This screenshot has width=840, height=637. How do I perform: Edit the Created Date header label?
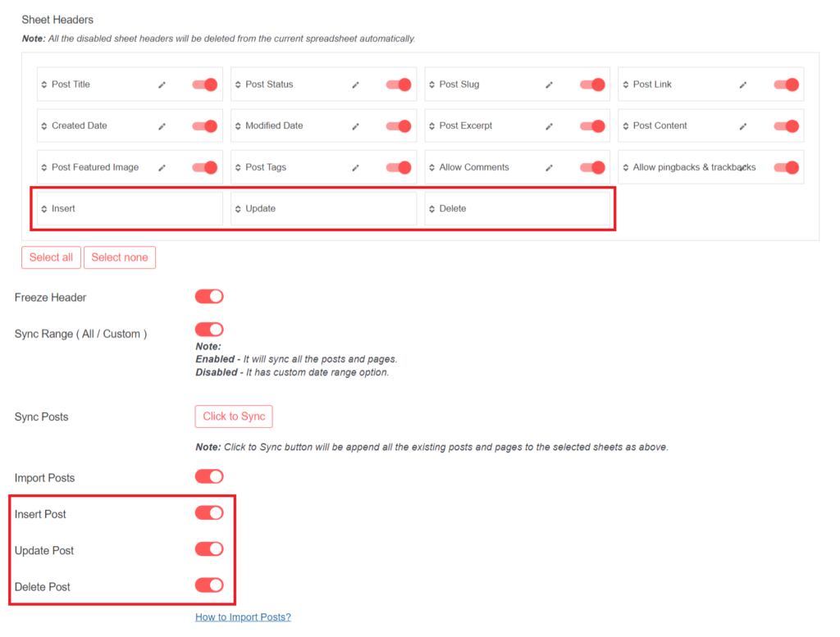pyautogui.click(x=162, y=125)
